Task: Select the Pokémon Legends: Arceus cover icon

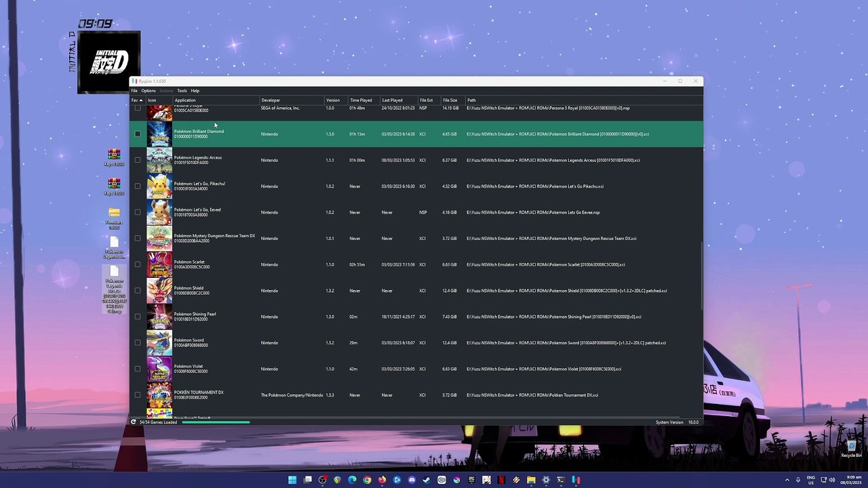Action: [x=159, y=160]
